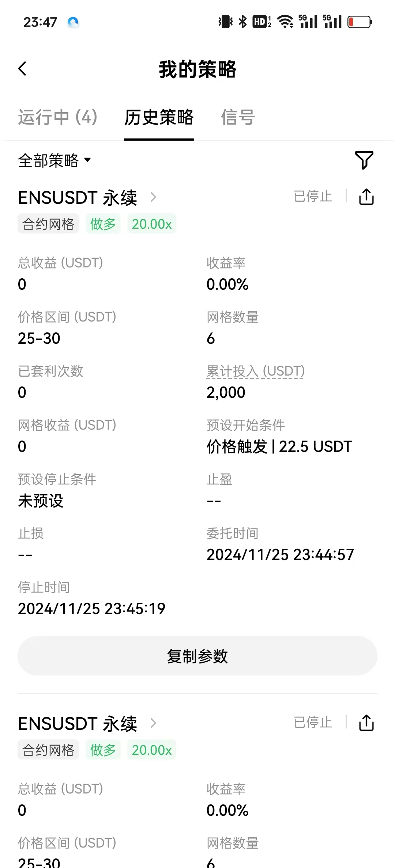Tap the blue app notification icon

pos(73,22)
